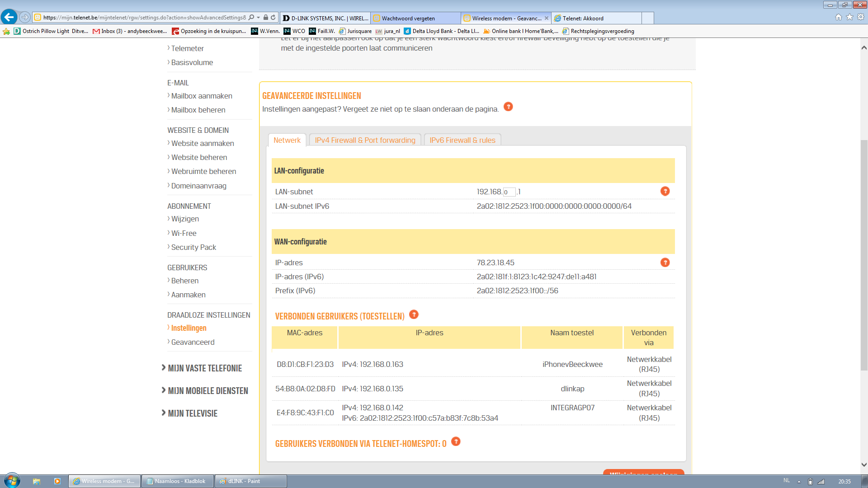Image resolution: width=868 pixels, height=488 pixels.
Task: Switch to Telenet: Akkoord browser tab
Action: [x=596, y=18]
